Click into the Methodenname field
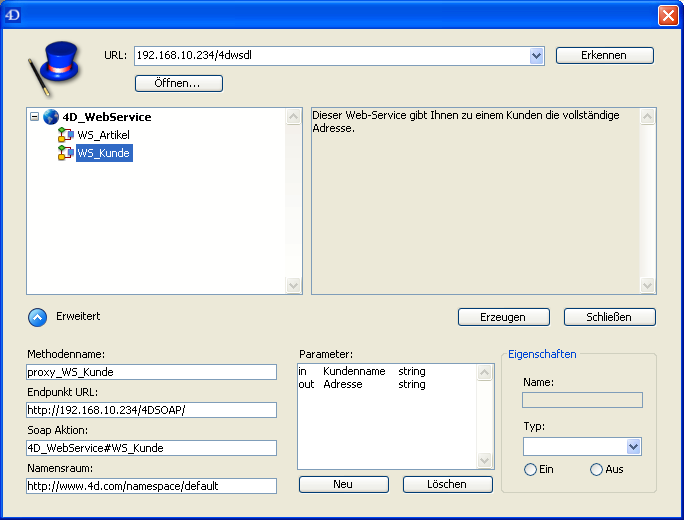684x520 pixels. (x=151, y=372)
